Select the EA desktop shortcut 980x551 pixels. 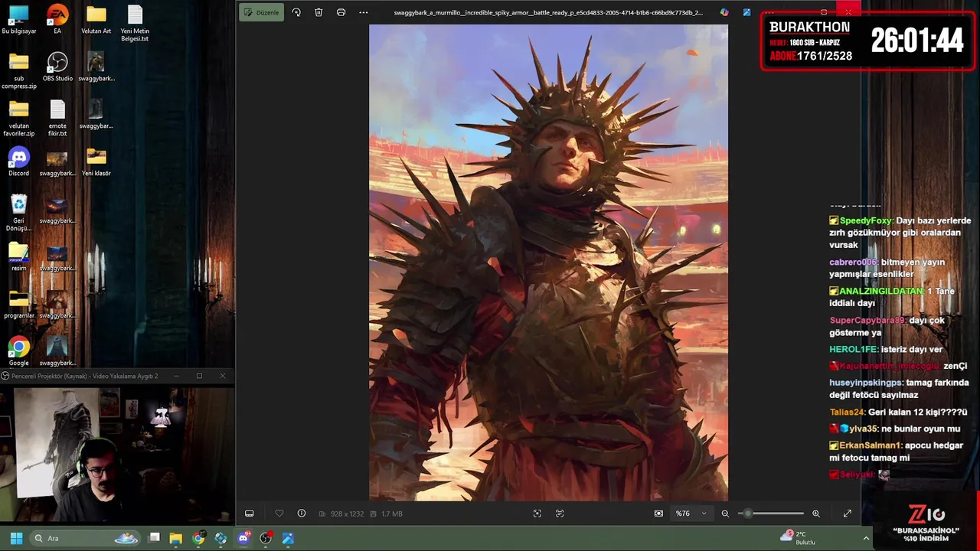click(57, 20)
